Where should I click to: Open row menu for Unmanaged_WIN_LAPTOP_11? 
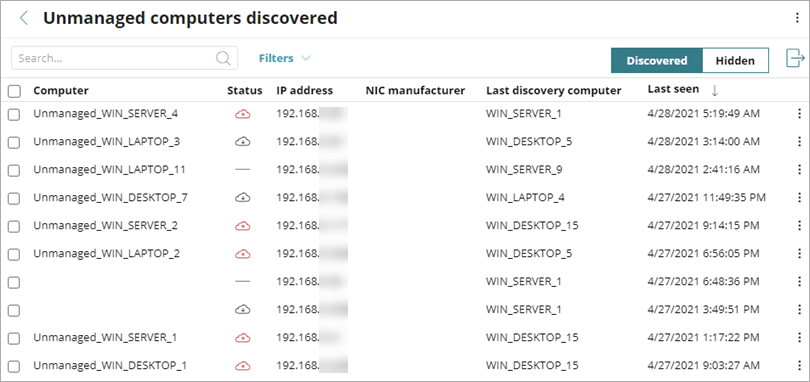tap(800, 169)
